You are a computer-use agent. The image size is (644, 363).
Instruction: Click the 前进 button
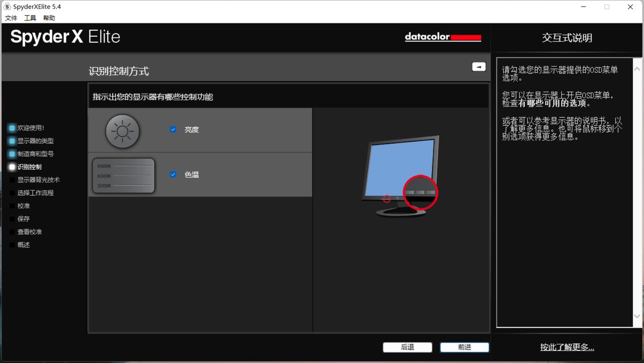(x=464, y=347)
